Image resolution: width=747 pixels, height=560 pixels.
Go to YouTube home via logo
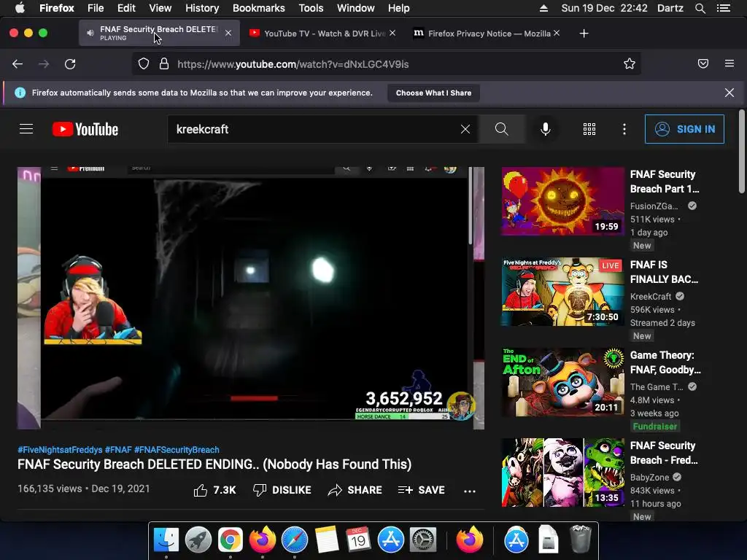click(85, 129)
